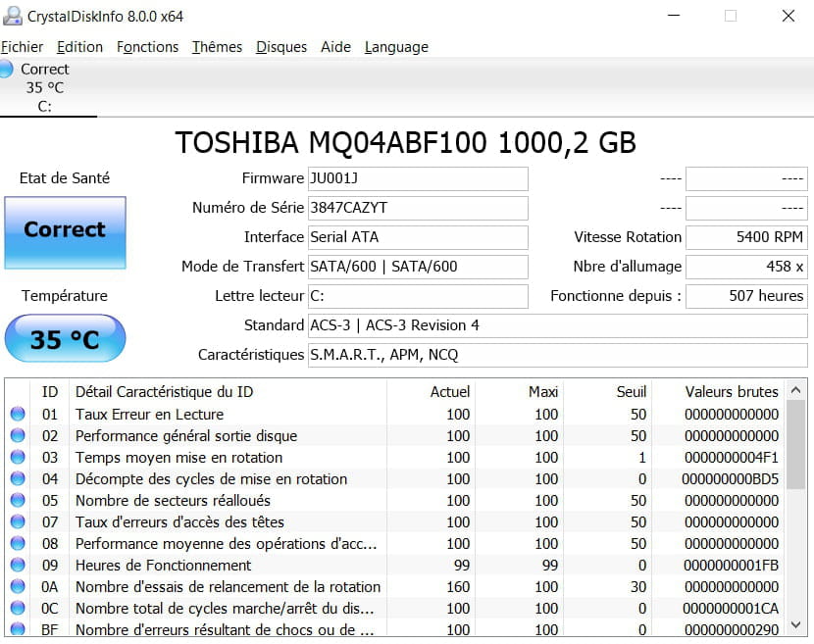The width and height of the screenshot is (814, 644).
Task: Select row Heures de Fonctionnement
Action: [x=395, y=566]
